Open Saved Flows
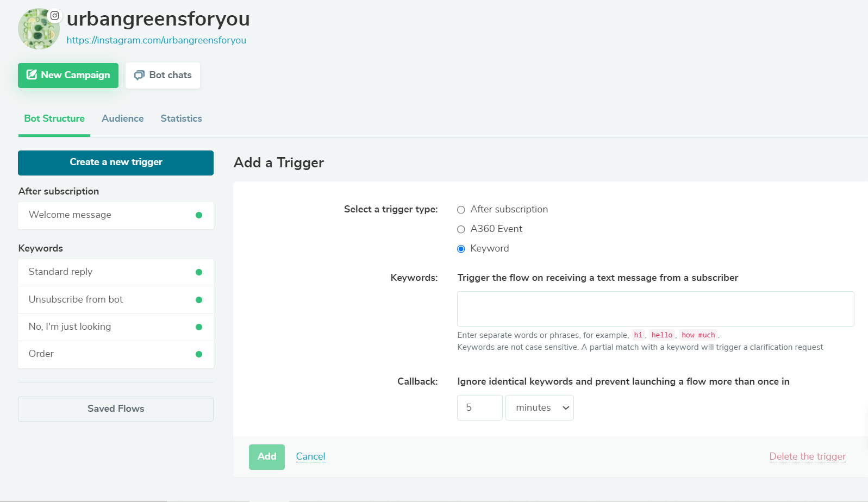 click(x=116, y=409)
